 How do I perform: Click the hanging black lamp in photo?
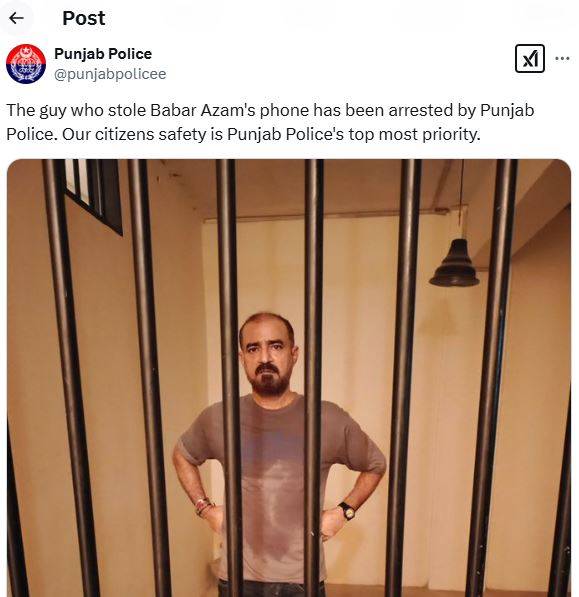[x=455, y=263]
